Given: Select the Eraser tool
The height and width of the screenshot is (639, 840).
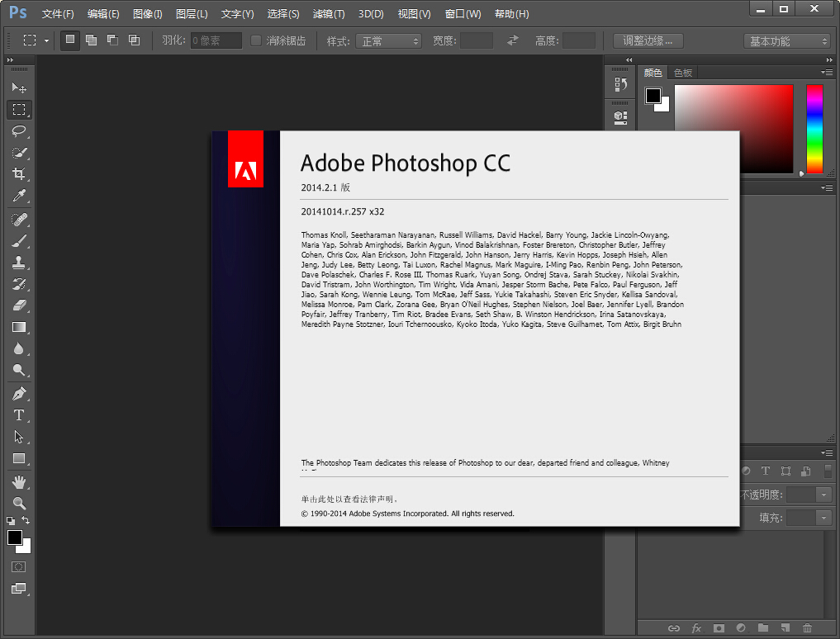Looking at the screenshot, I should [x=18, y=305].
